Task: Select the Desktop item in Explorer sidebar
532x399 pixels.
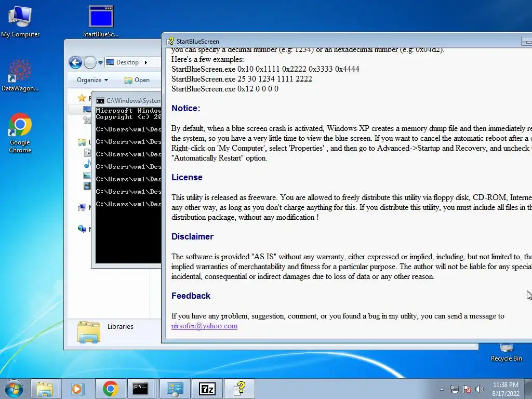Action: [87, 109]
